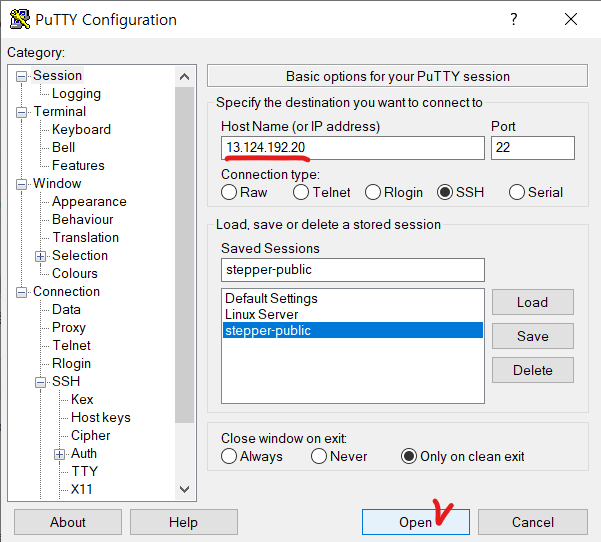Open the Keyboard category
The image size is (601, 542).
click(81, 130)
